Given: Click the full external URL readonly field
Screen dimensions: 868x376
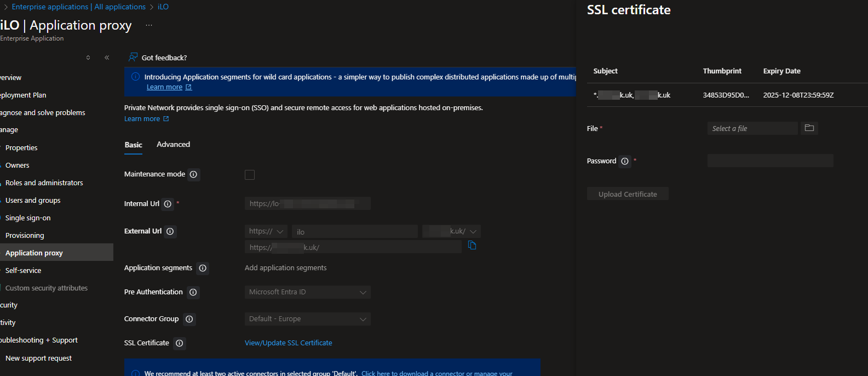Looking at the screenshot, I should coord(353,247).
